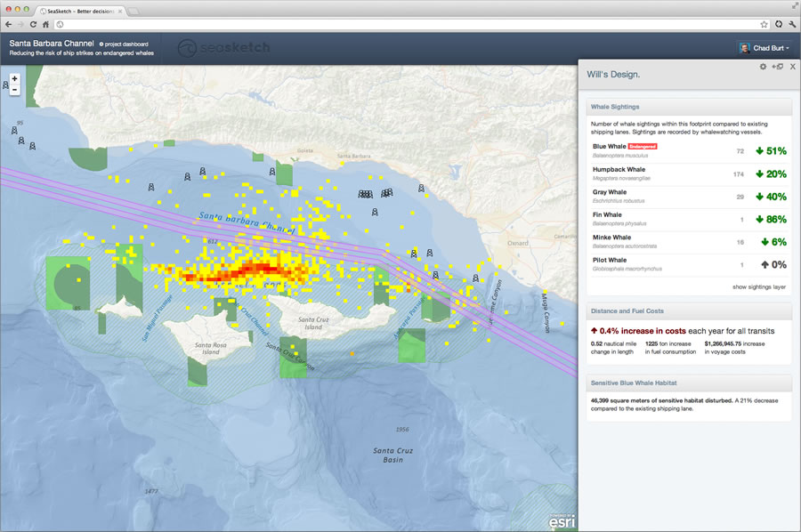
Task: Go to the browser home page
Action: pyautogui.click(x=46, y=24)
